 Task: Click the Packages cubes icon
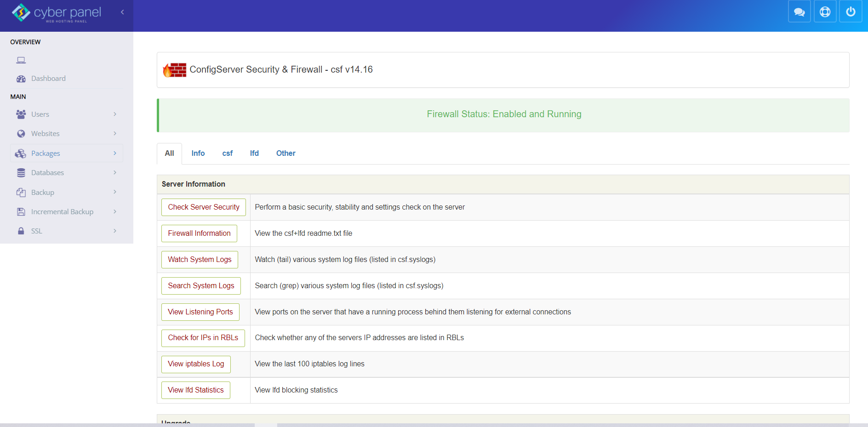(21, 154)
